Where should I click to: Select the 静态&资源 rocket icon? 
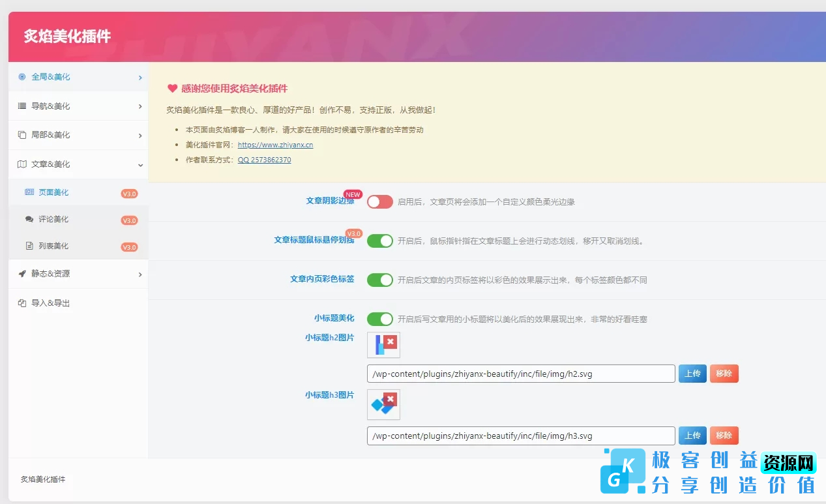coord(22,274)
